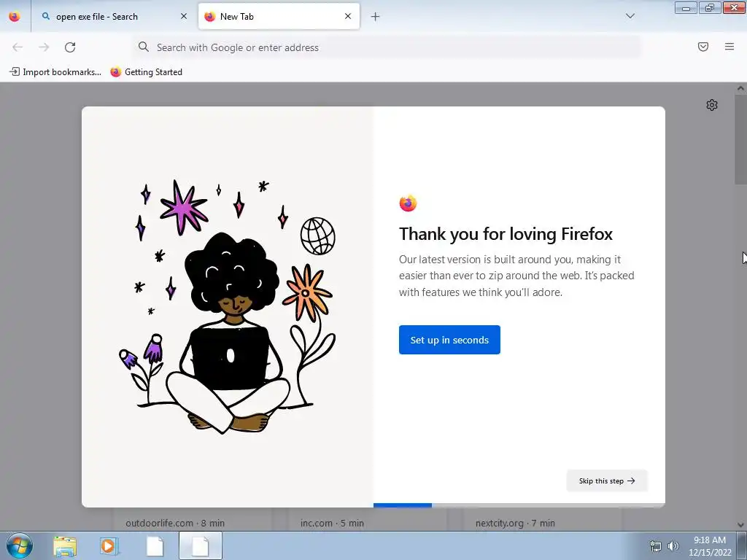Click the nextcity.org 7 min story caption

(515, 523)
